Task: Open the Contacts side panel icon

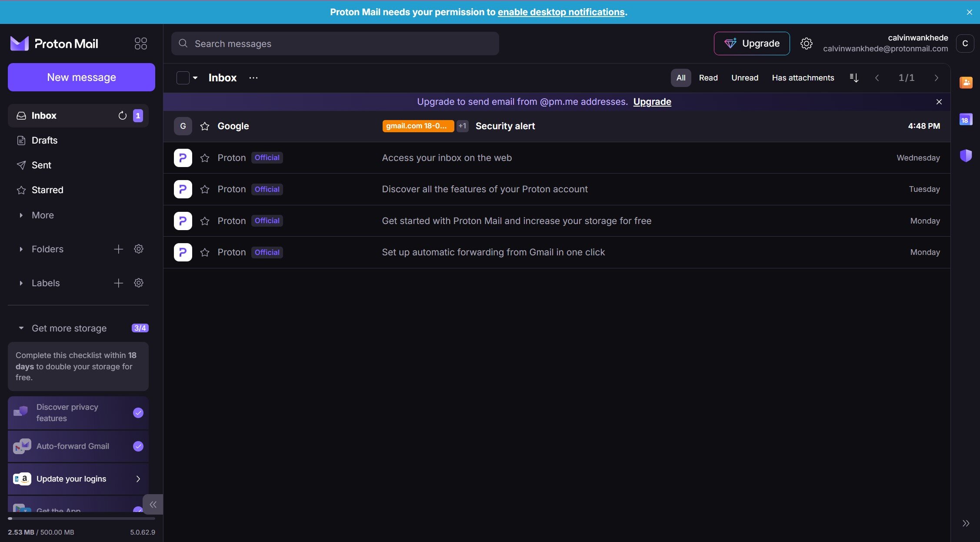Action: click(966, 82)
